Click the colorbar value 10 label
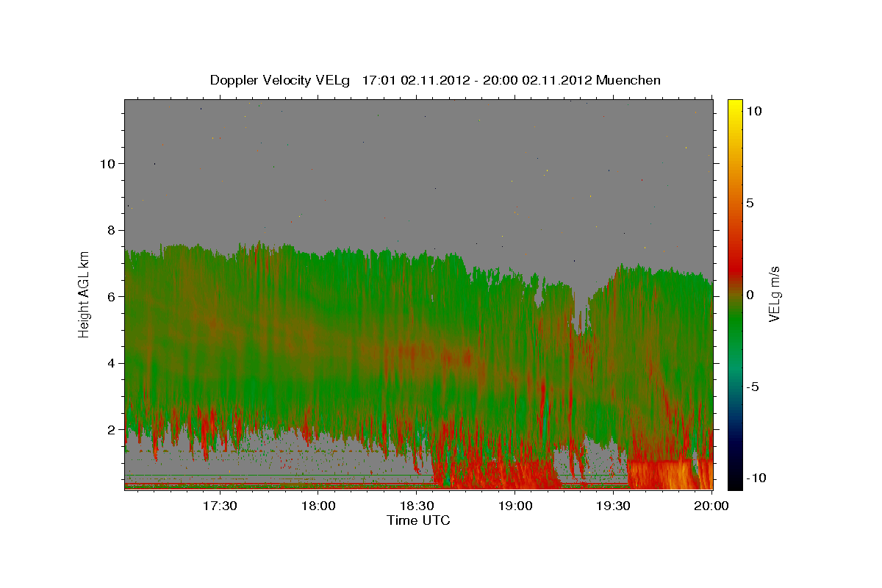Viewport: 882px width, 588px height. [x=754, y=111]
